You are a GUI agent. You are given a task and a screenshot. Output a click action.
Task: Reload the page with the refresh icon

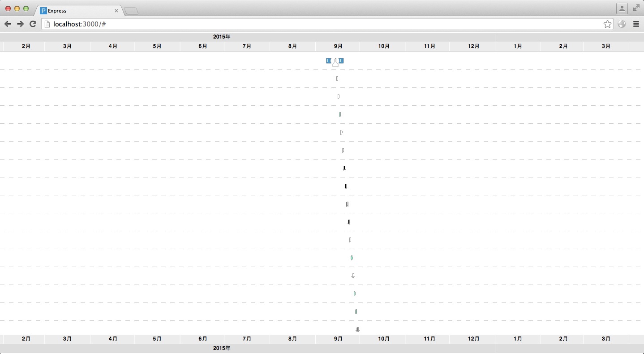click(33, 24)
